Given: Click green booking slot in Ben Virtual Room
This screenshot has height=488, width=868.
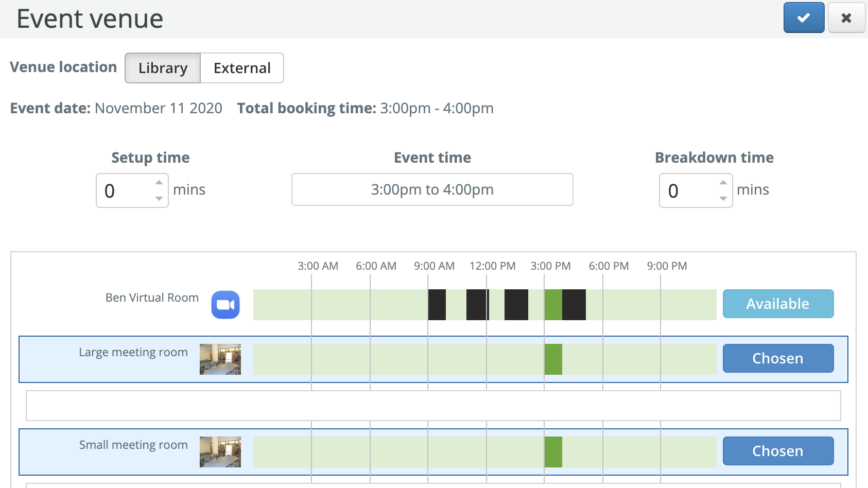Looking at the screenshot, I should click(x=553, y=305).
